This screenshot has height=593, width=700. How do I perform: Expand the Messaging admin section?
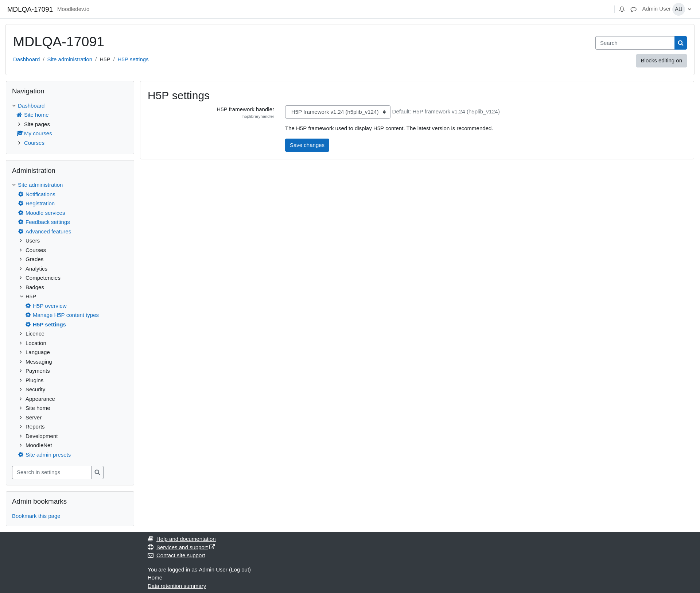click(x=21, y=362)
